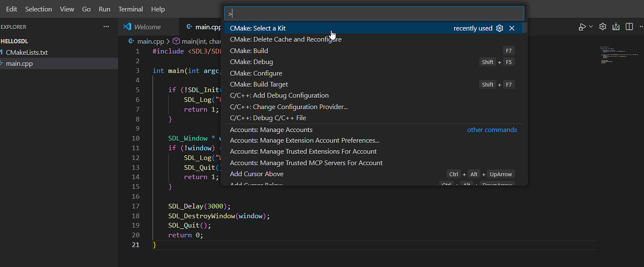Open the Run menu
This screenshot has width=644, height=267.
(105, 9)
